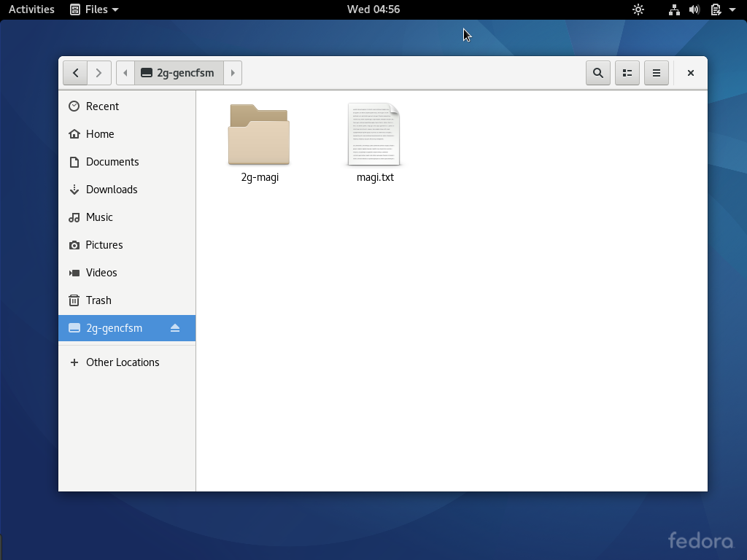Select the 2g-magi folder icon
The image size is (747, 560).
coord(259,135)
